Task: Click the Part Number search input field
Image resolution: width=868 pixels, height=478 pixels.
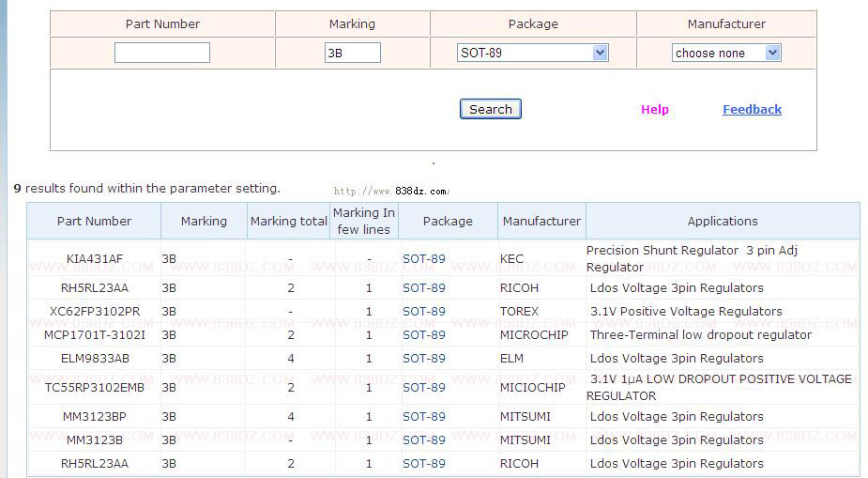Action: point(162,53)
